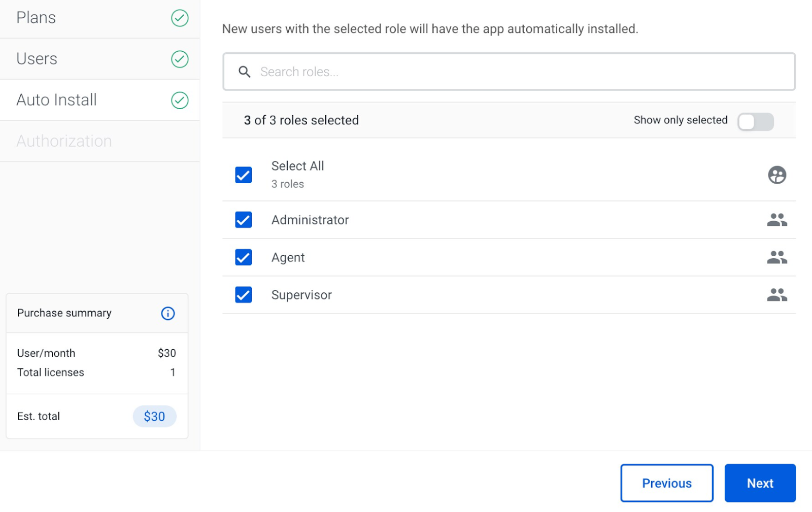
Task: Click the Previous button
Action: [667, 483]
